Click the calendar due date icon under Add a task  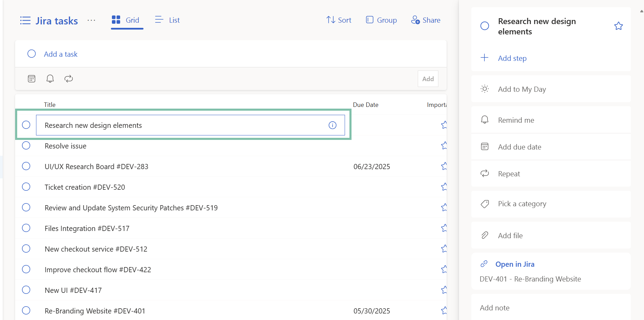32,79
